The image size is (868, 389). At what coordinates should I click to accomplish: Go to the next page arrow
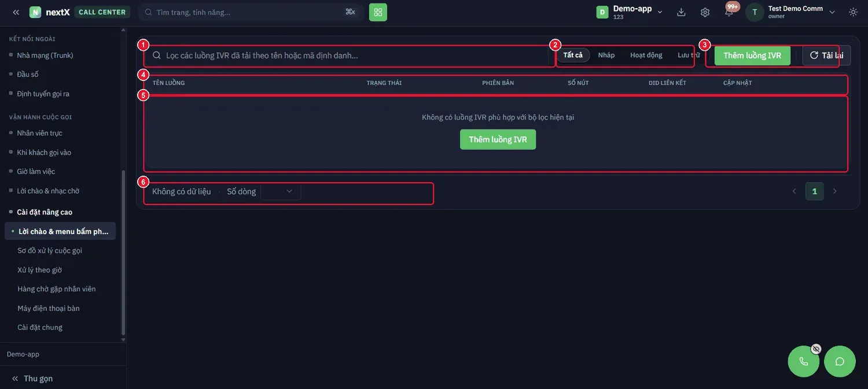point(834,191)
